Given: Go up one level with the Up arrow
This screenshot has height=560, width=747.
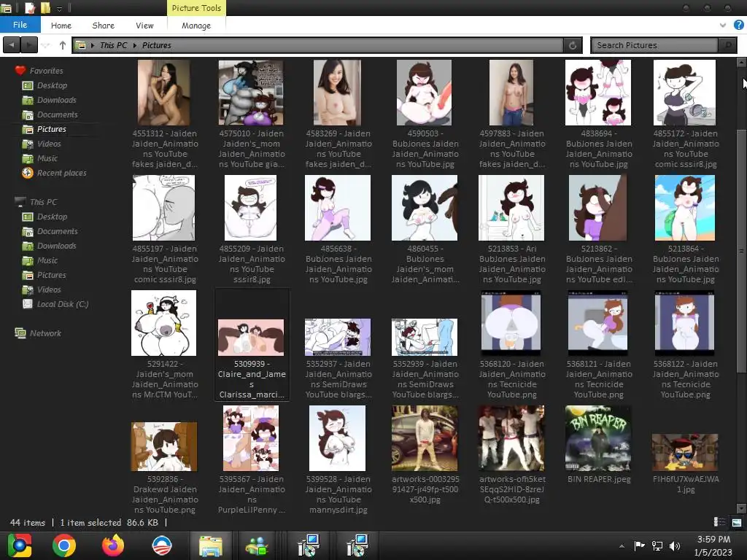Looking at the screenshot, I should coord(63,45).
